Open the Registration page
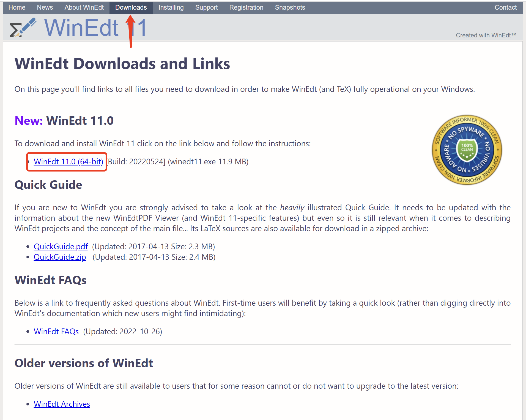526x420 pixels. coord(246,7)
